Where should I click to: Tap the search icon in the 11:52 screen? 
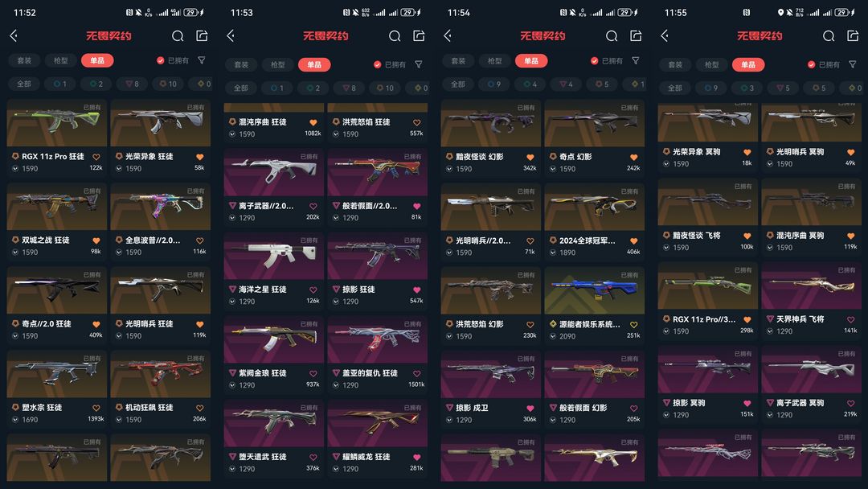coord(178,36)
